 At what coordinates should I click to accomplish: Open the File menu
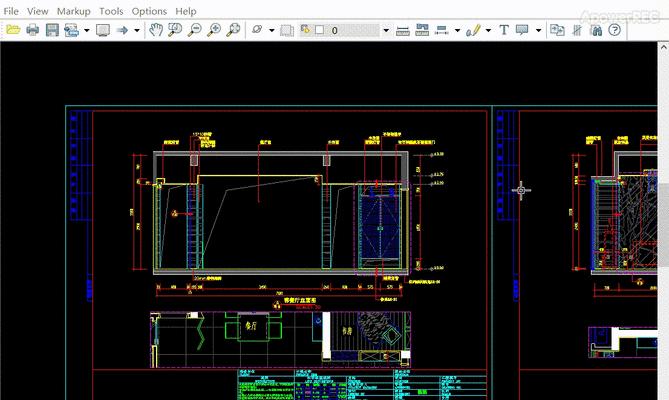11,11
